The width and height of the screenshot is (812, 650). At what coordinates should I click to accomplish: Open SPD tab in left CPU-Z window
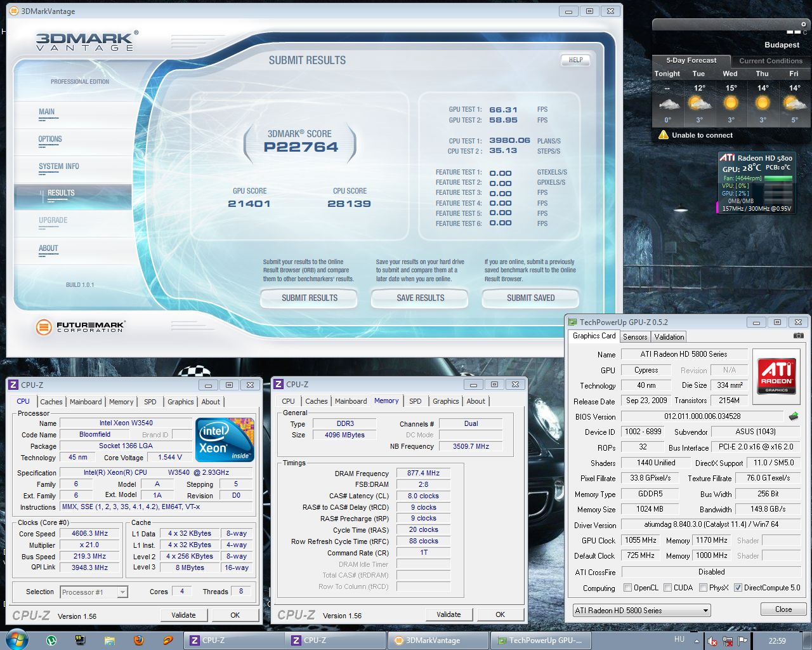[150, 402]
